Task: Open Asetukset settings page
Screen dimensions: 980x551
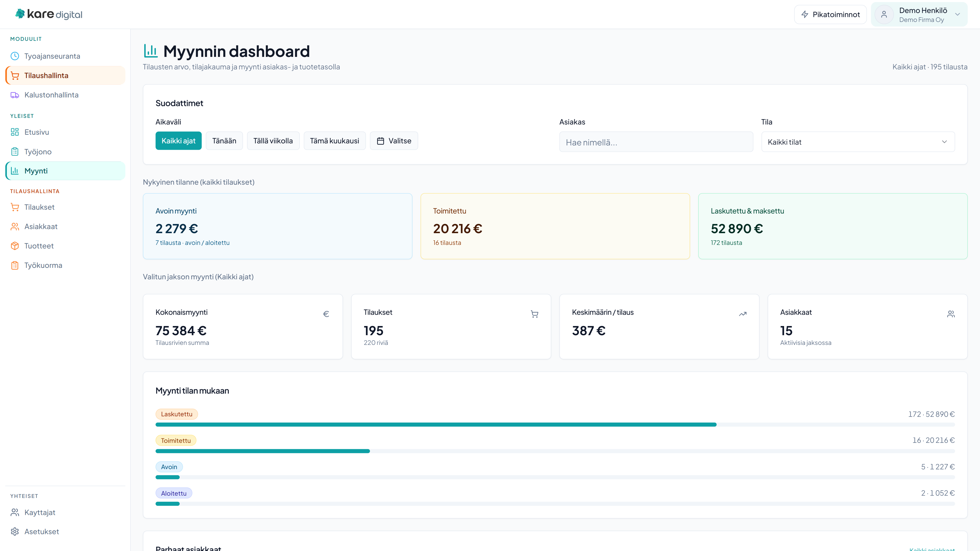Action: 65,532
